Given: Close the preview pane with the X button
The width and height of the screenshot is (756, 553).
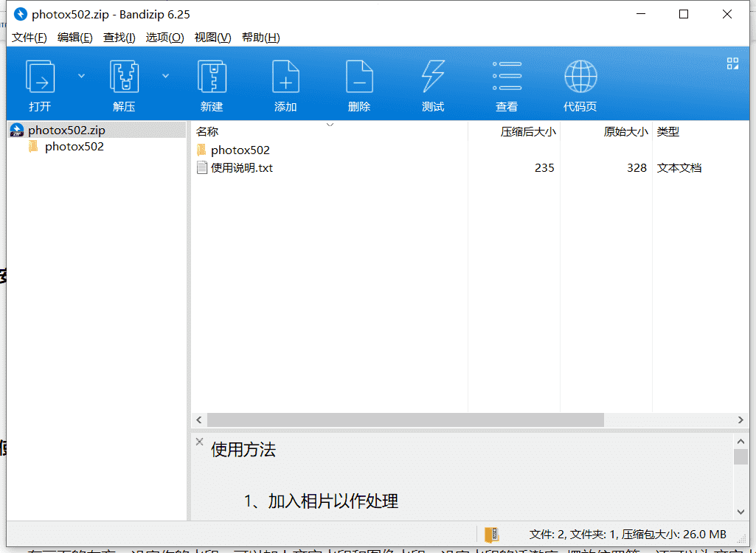Looking at the screenshot, I should [200, 441].
